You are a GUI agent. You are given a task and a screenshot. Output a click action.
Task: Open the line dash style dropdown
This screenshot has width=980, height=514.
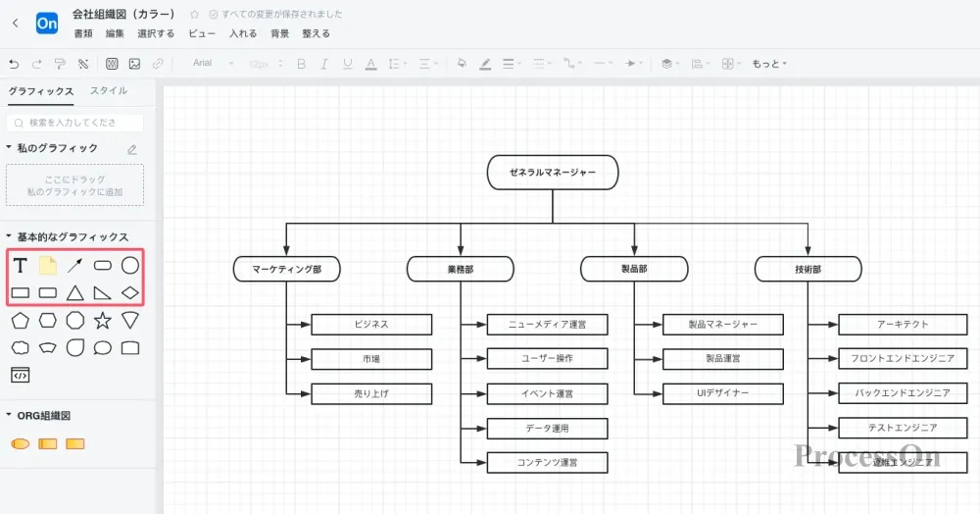click(x=542, y=64)
